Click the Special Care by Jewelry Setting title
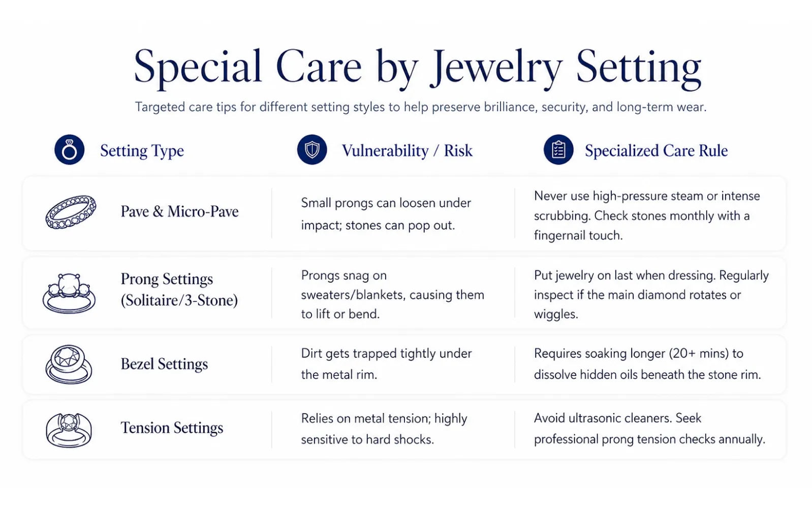 (x=417, y=68)
